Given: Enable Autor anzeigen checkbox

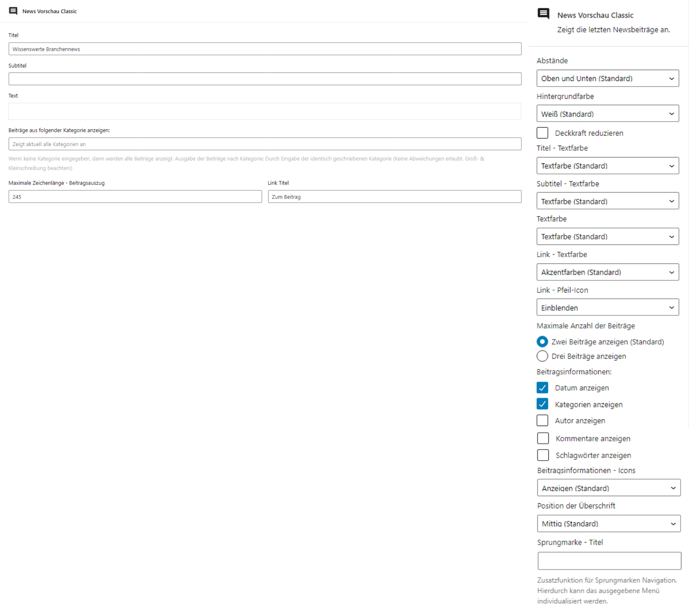Looking at the screenshot, I should (x=543, y=421).
